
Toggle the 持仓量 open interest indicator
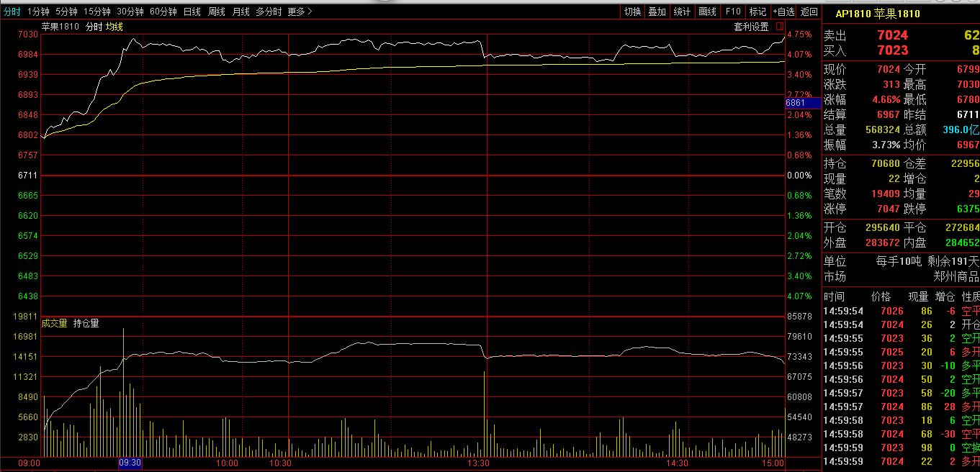click(86, 324)
